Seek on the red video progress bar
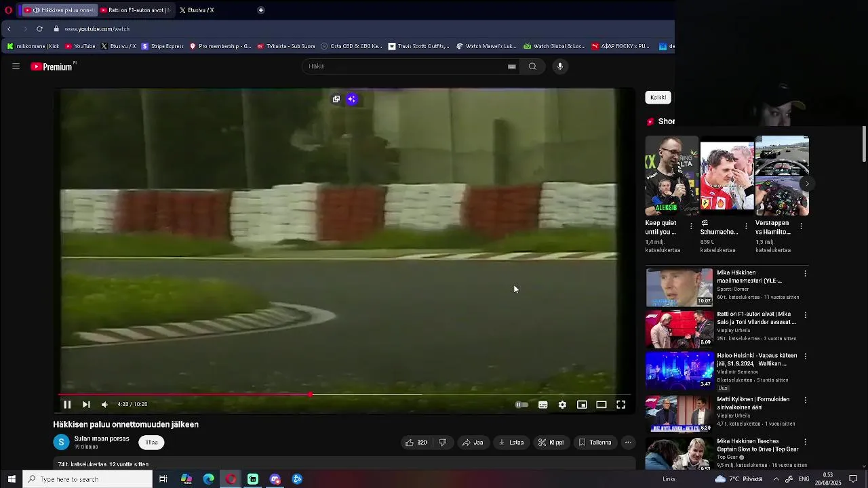This screenshot has width=868, height=488. [x=344, y=394]
